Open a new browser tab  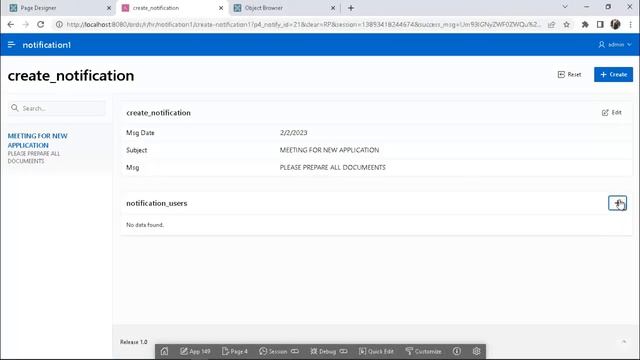point(351,8)
